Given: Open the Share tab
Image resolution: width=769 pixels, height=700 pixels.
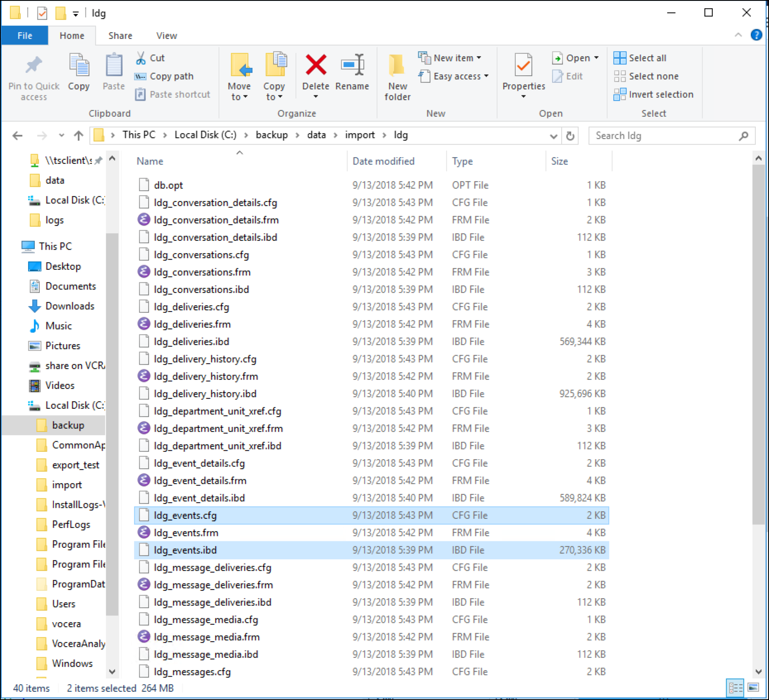Looking at the screenshot, I should tap(120, 36).
